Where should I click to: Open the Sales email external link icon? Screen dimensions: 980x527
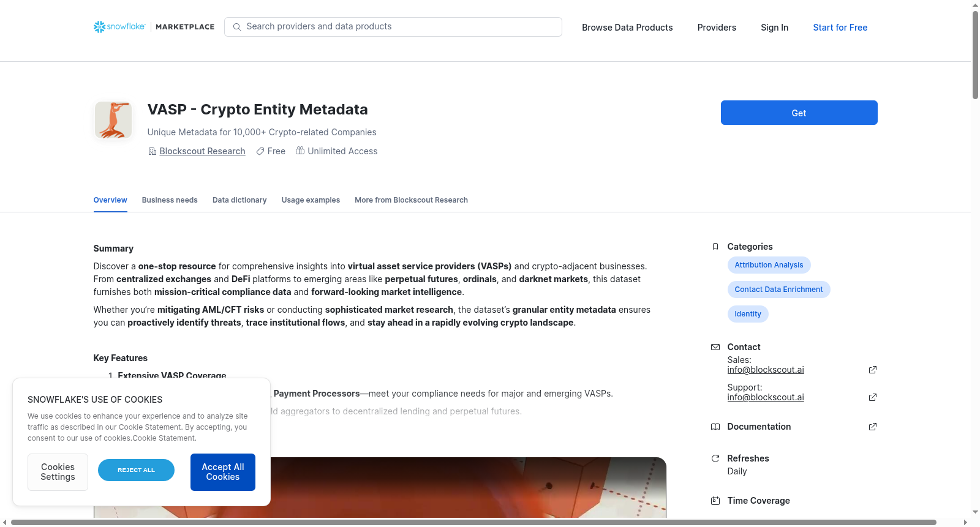(x=873, y=370)
